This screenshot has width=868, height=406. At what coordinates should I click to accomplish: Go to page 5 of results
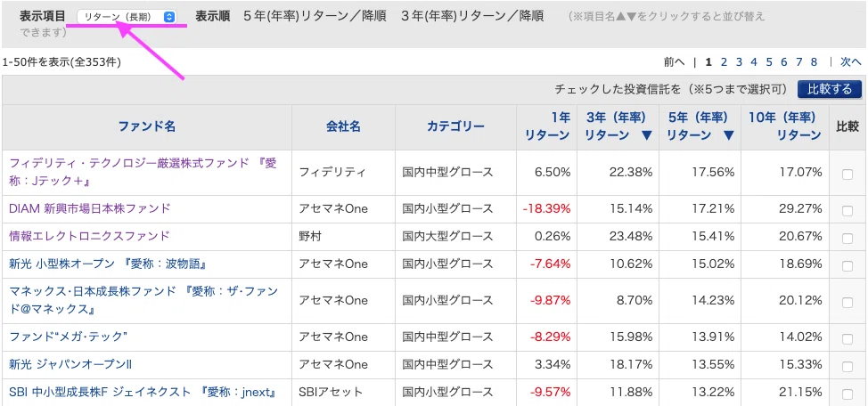tap(769, 62)
